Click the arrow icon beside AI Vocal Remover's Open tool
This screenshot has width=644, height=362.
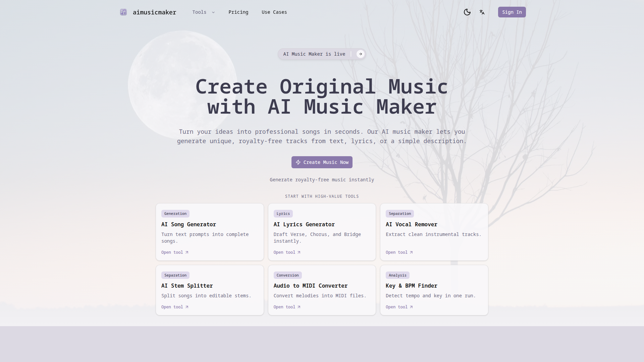pos(411,252)
